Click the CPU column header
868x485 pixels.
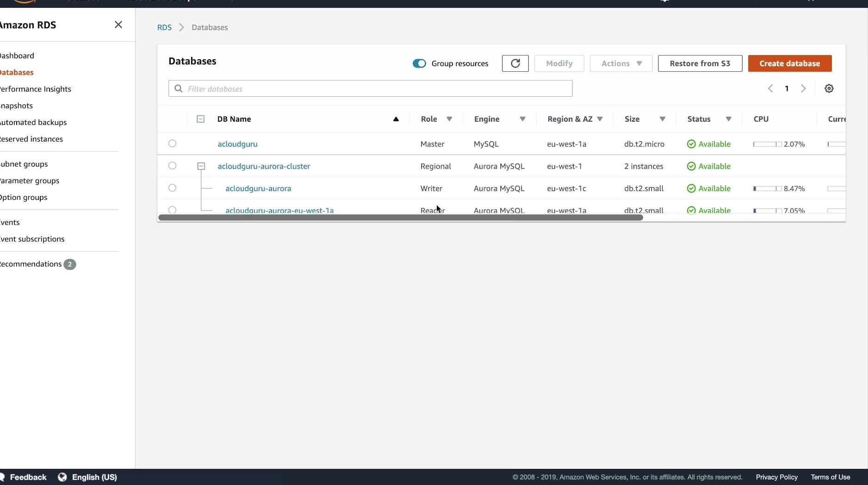(761, 119)
